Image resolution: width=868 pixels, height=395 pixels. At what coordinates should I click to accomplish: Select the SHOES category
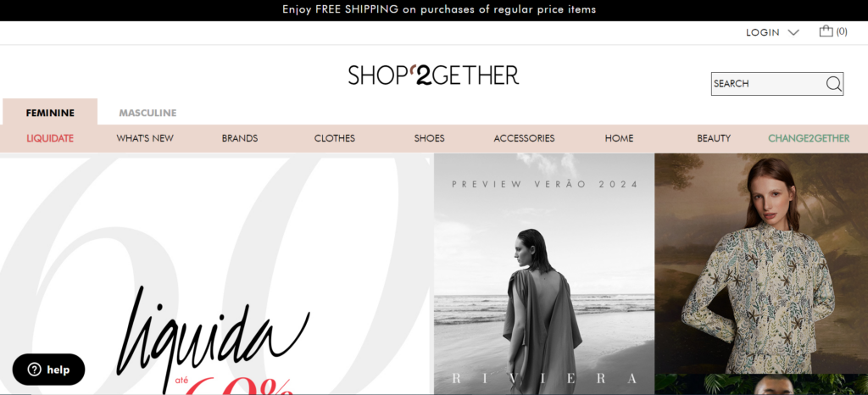(x=429, y=138)
